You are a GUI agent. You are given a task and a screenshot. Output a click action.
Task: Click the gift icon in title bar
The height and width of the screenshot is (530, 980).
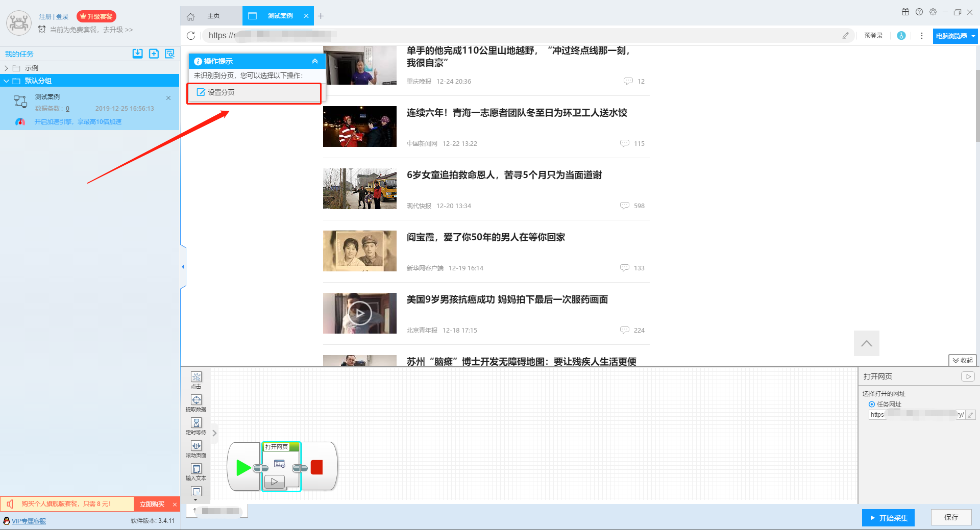[905, 12]
